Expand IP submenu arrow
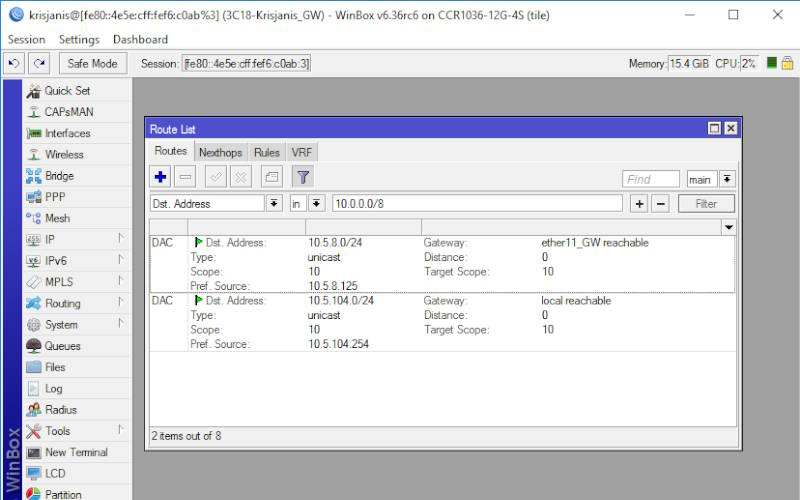The image size is (800, 500). click(x=120, y=238)
